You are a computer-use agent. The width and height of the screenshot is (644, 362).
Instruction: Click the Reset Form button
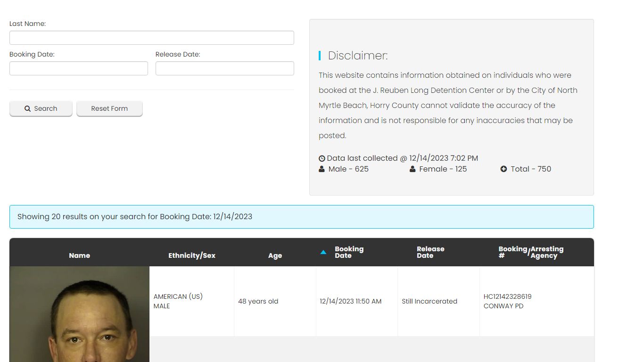pyautogui.click(x=109, y=108)
